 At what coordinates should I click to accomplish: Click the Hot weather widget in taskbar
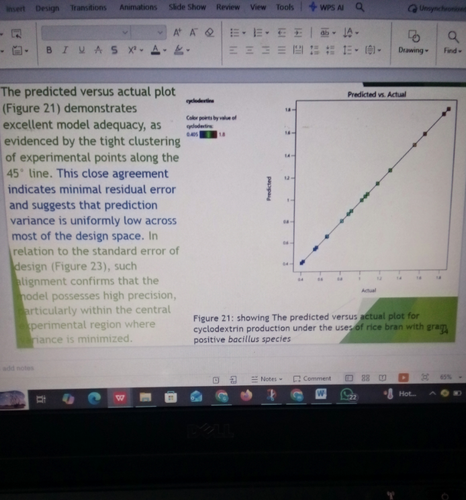tap(400, 394)
